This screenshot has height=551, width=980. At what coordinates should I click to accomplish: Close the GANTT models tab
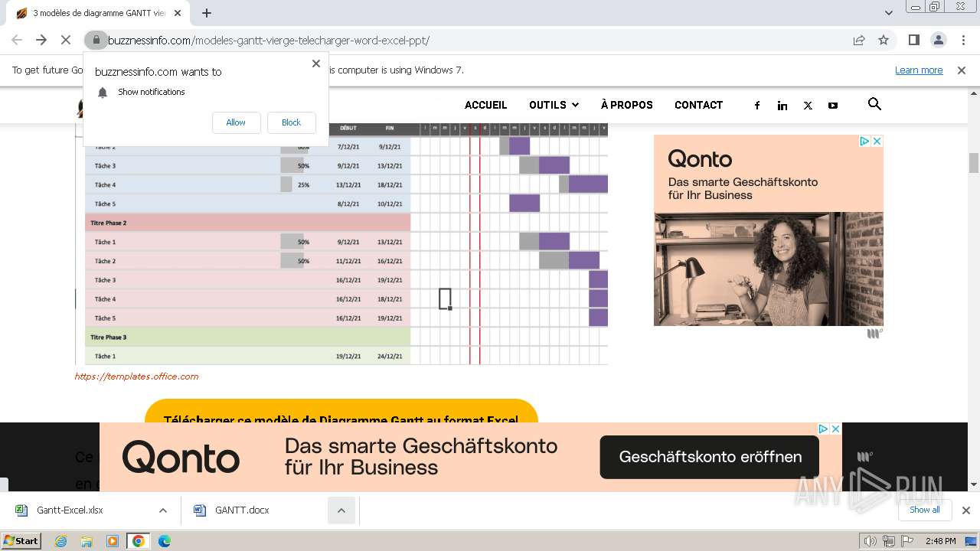pos(178,13)
